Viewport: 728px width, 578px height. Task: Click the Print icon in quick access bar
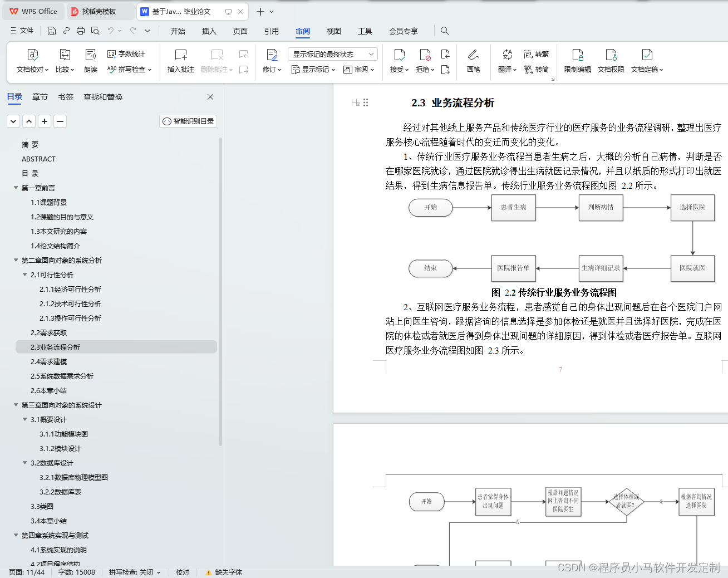click(x=81, y=31)
